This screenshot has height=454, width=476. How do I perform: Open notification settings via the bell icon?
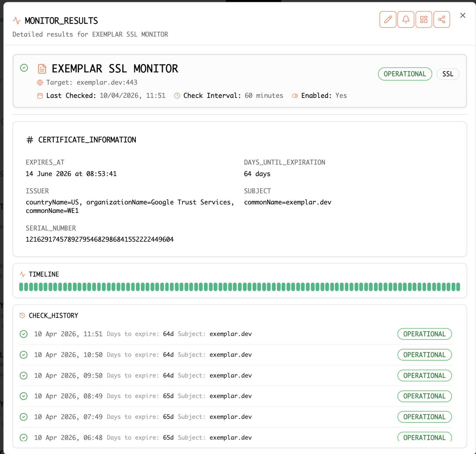pyautogui.click(x=406, y=19)
